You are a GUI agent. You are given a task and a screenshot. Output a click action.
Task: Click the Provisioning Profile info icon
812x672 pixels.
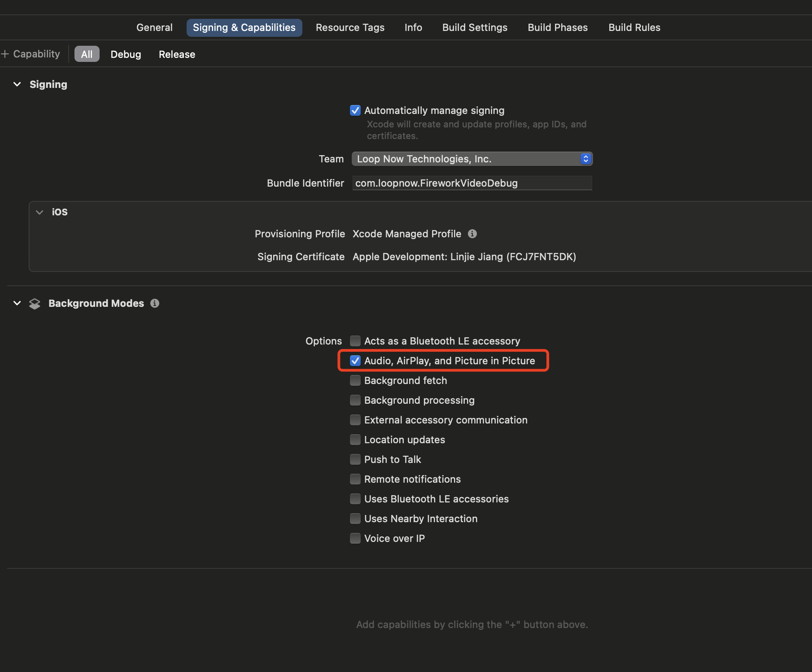(x=472, y=234)
